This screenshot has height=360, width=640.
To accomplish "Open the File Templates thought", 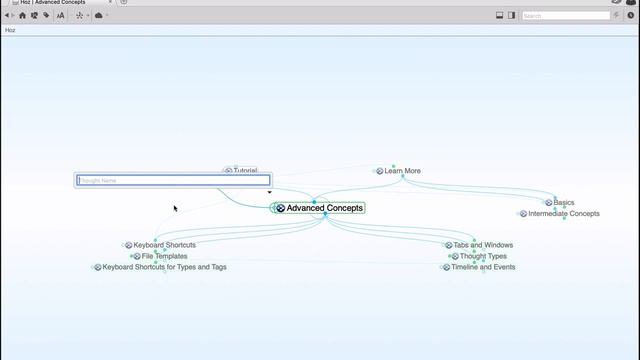I will (164, 256).
